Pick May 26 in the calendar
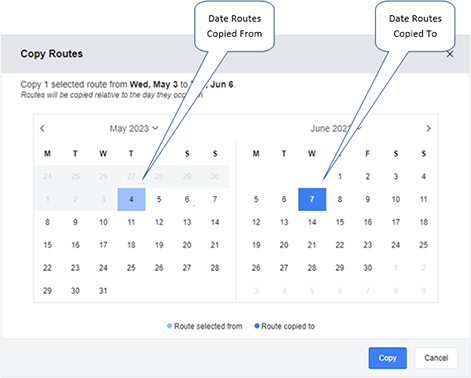The height and width of the screenshot is (378, 471). (x=159, y=268)
